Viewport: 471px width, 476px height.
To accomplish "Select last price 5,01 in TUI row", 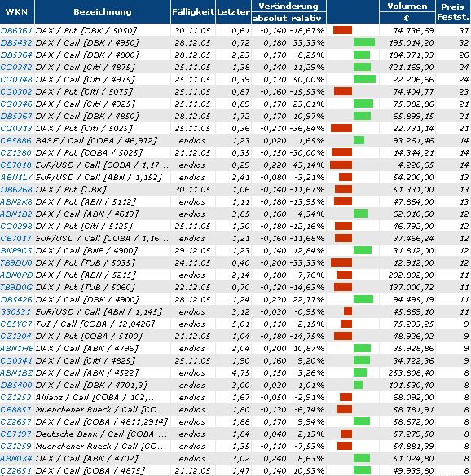I will tap(240, 324).
